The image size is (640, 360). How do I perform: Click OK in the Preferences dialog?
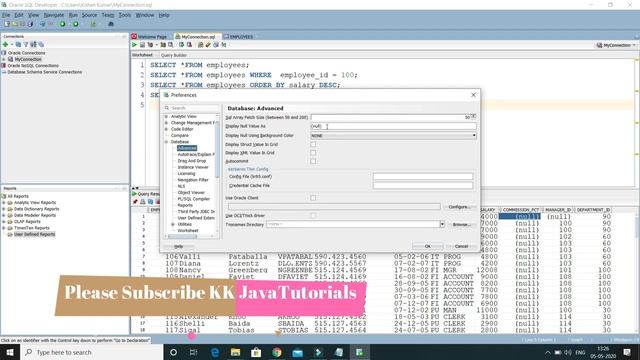click(427, 246)
